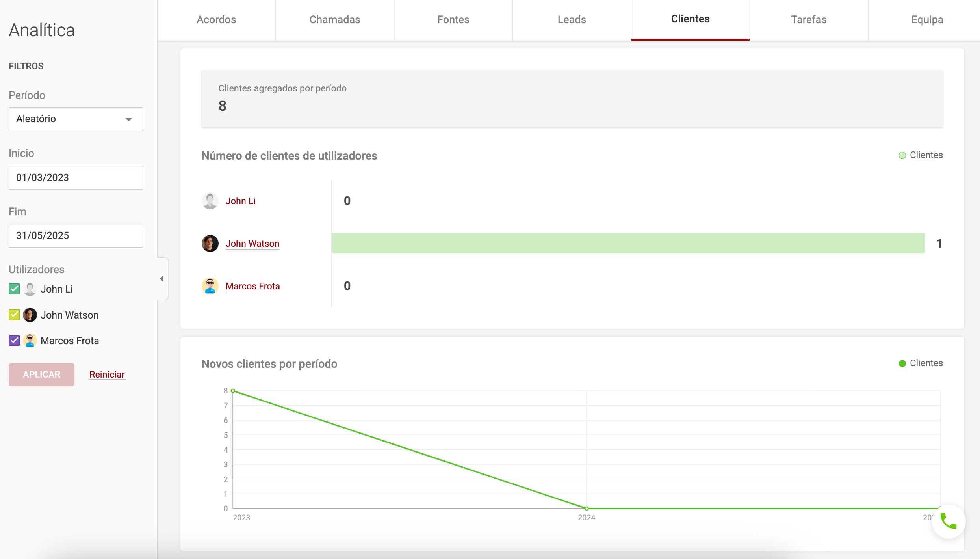Click Clientes legend dot in bar chart
The width and height of the screenshot is (980, 559).
pos(902,155)
